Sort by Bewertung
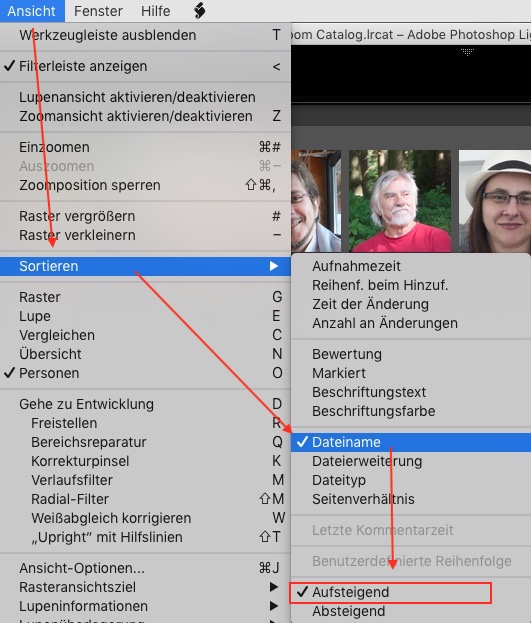 (x=411, y=354)
